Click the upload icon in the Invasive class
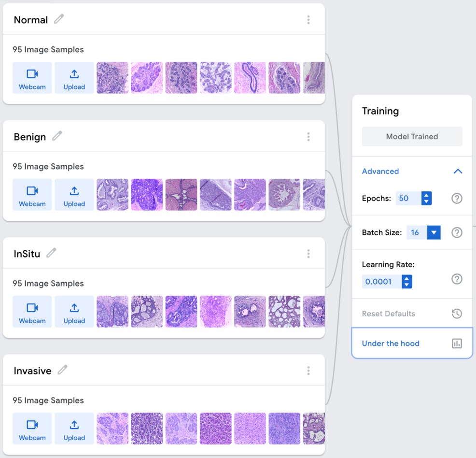The width and height of the screenshot is (476, 458). [x=74, y=424]
